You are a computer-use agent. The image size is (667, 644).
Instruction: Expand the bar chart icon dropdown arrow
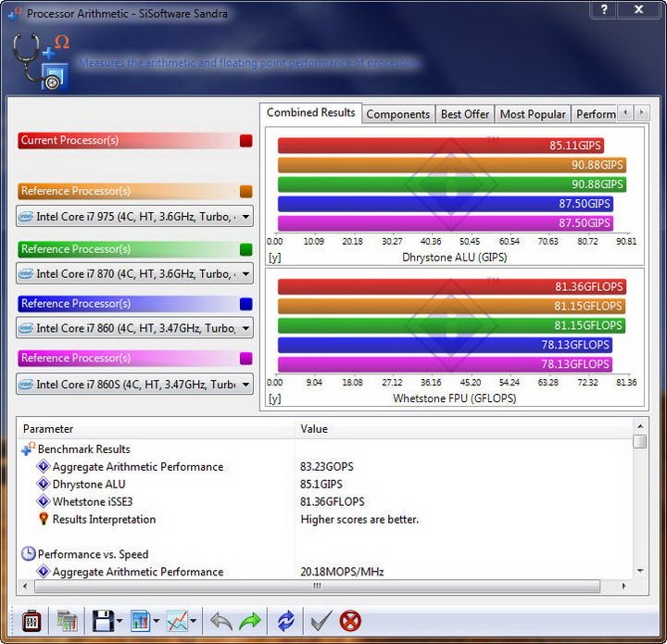click(x=157, y=622)
